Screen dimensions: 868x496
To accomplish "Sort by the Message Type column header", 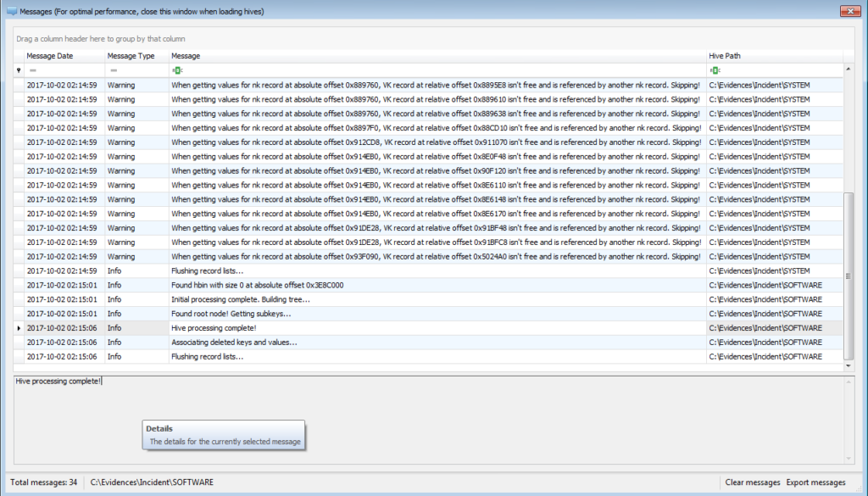I will tap(131, 56).
